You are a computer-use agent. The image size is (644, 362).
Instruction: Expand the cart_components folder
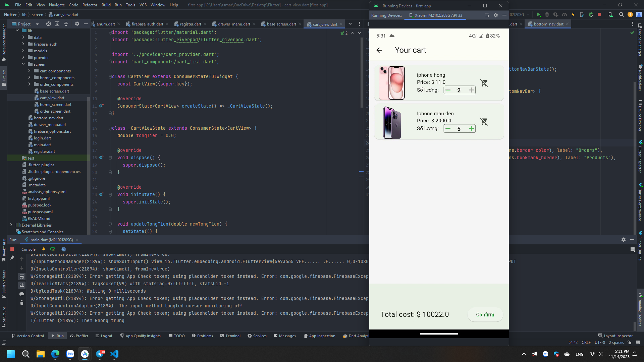(29, 71)
